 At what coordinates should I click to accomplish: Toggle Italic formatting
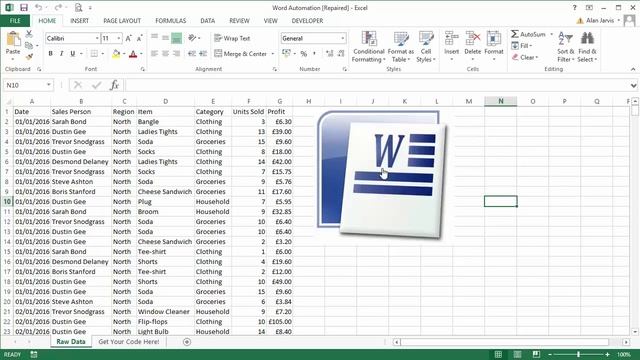coord(61,53)
